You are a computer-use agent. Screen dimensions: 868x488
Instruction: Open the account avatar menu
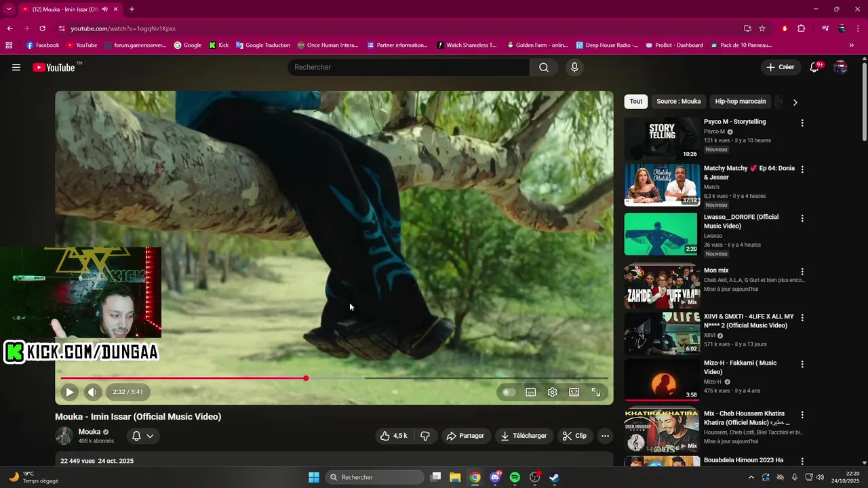(840, 67)
